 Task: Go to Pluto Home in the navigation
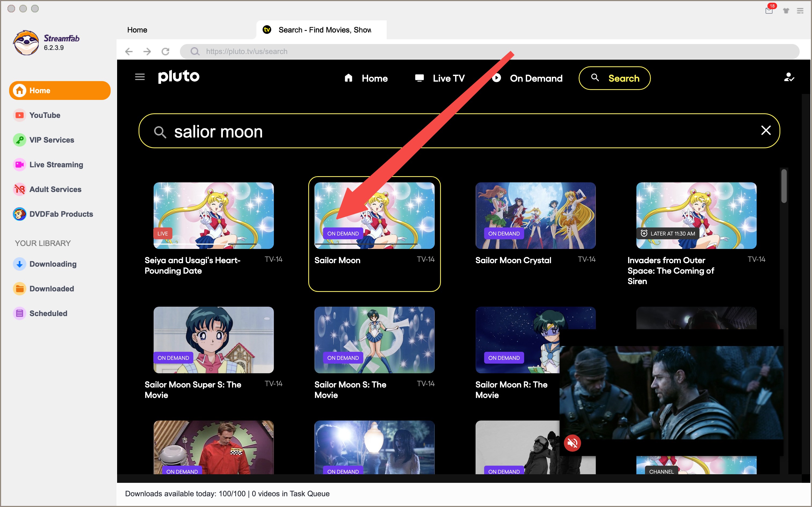click(366, 78)
